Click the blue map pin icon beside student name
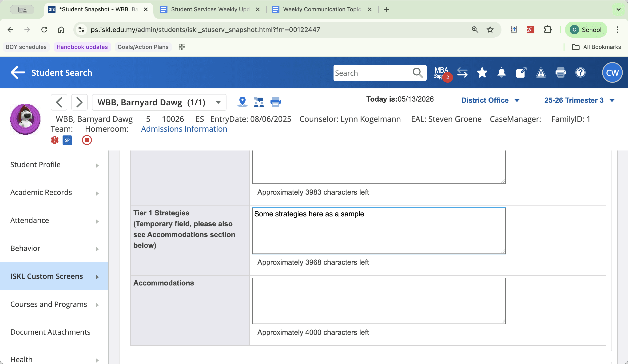Viewport: 628px width, 364px height. click(x=242, y=102)
